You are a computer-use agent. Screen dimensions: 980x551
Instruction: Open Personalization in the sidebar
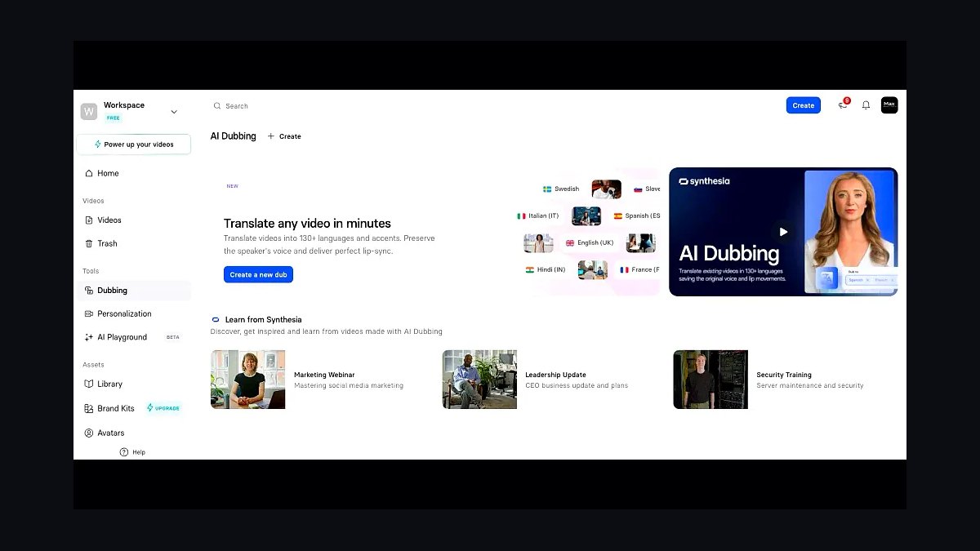coord(134,313)
